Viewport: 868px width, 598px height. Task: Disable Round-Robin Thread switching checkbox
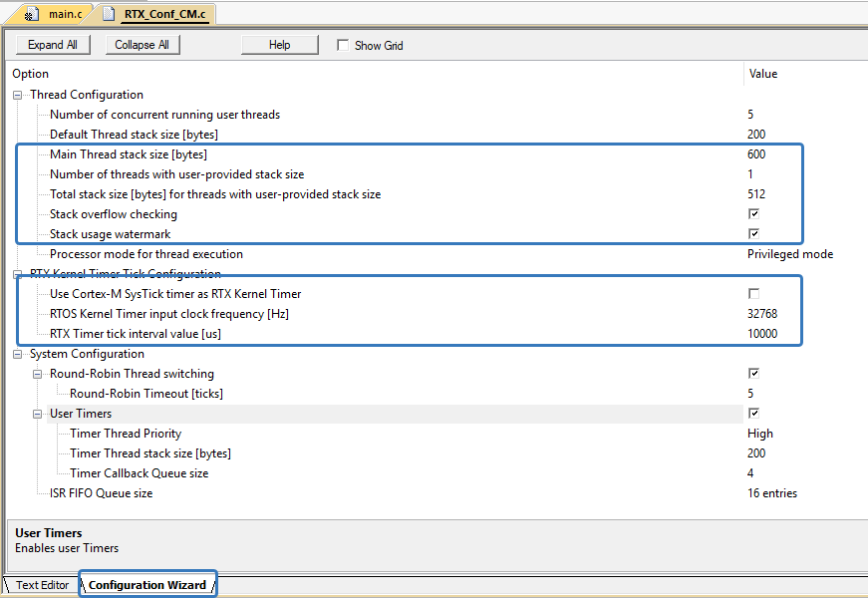coord(753,374)
